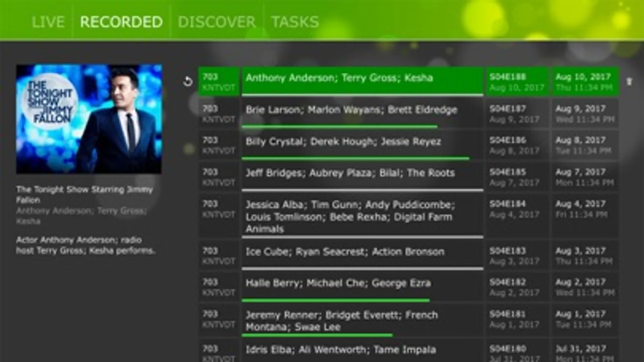This screenshot has height=362, width=644.
Task: Click the Aug 8, 2017 Tue 11:34 PM cell
Action: (x=585, y=145)
